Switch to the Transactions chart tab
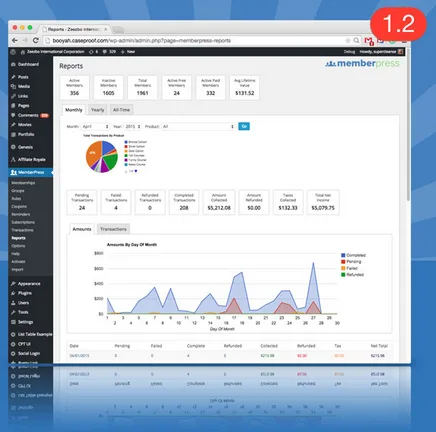Image resolution: width=436 pixels, height=432 pixels. click(x=113, y=229)
